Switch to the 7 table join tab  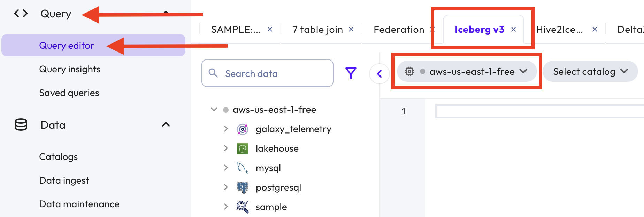317,30
